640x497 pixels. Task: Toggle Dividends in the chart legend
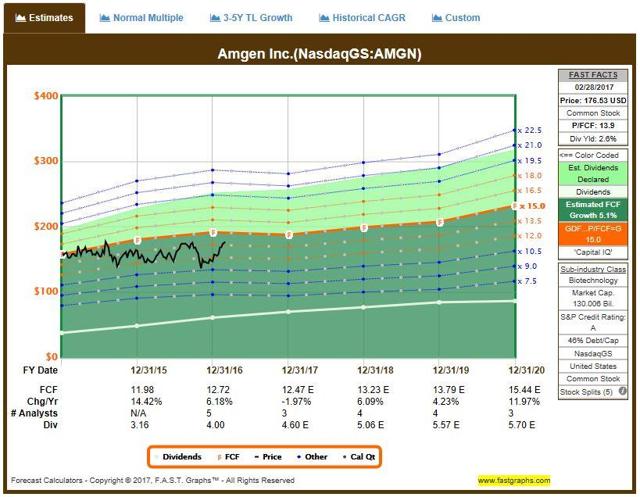point(178,457)
